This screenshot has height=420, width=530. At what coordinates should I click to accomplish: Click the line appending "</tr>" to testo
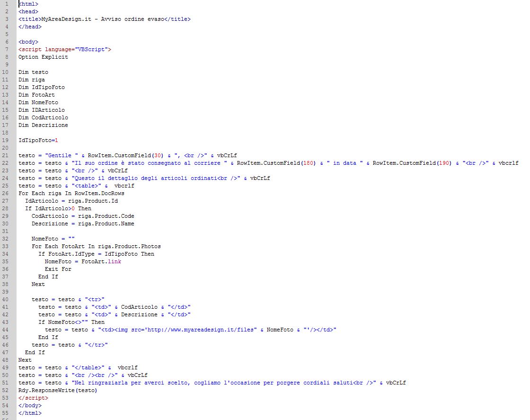point(70,345)
